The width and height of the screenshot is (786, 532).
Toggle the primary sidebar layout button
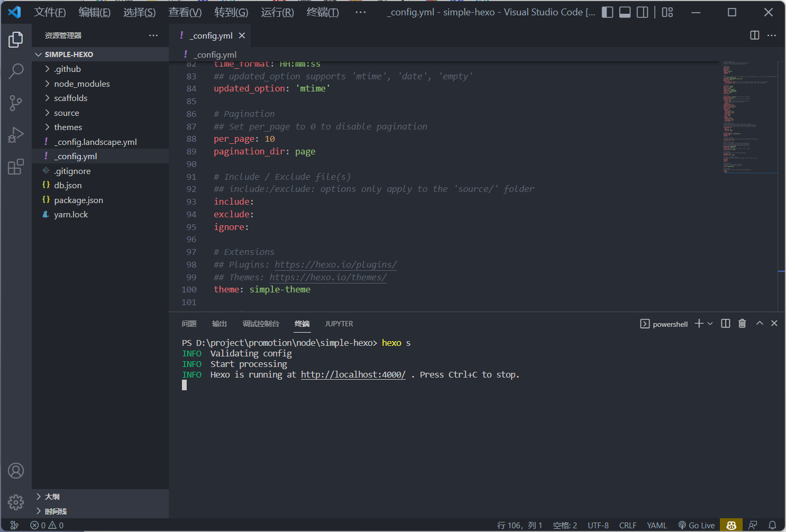[x=608, y=12]
